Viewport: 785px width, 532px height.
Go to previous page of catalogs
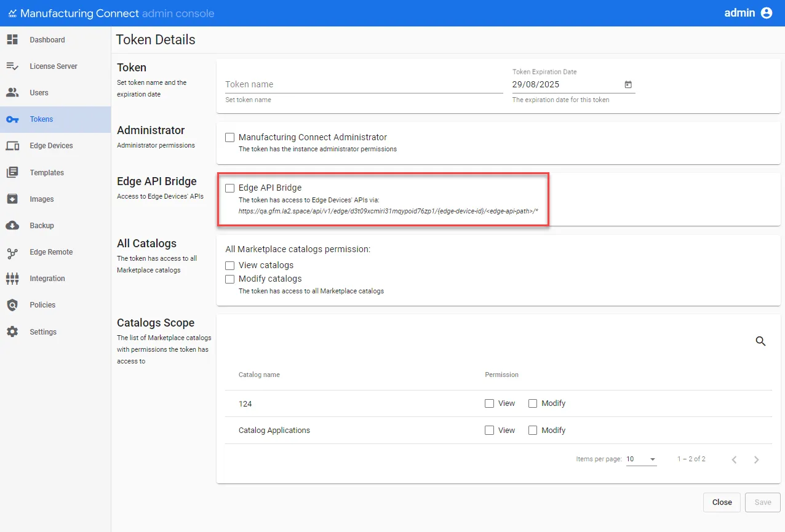click(734, 459)
